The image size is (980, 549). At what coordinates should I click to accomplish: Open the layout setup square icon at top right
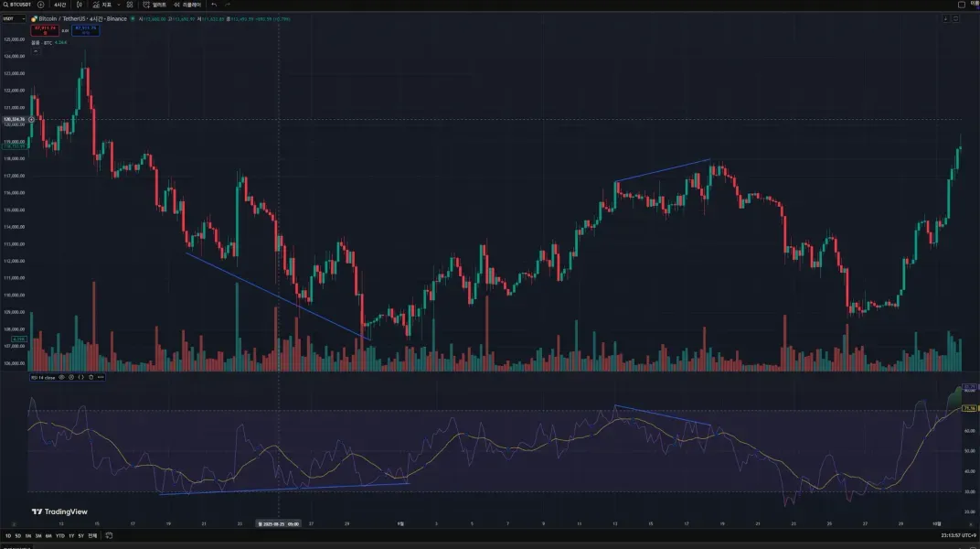(x=962, y=5)
